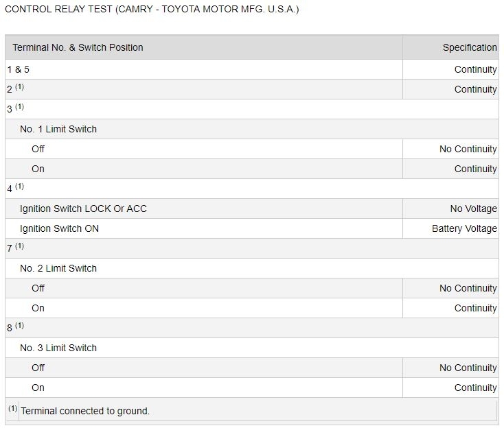The height and width of the screenshot is (428, 504).
Task: Click the Battery Voltage specification cell
Action: [x=464, y=228]
